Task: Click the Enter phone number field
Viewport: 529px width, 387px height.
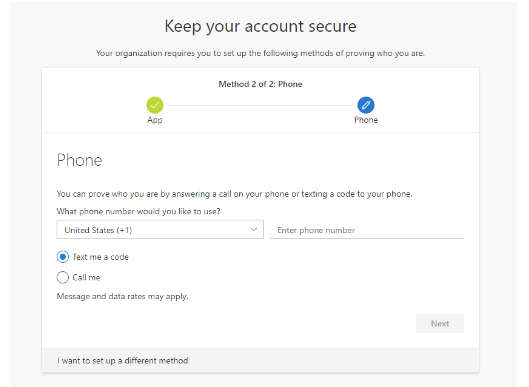Action: coord(367,230)
